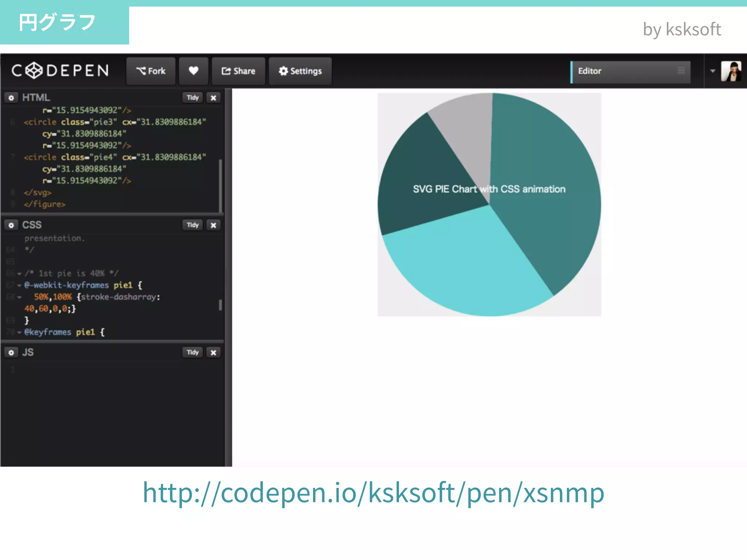Open the CSS panel settings gear
This screenshot has width=747, height=560.
coord(11,225)
